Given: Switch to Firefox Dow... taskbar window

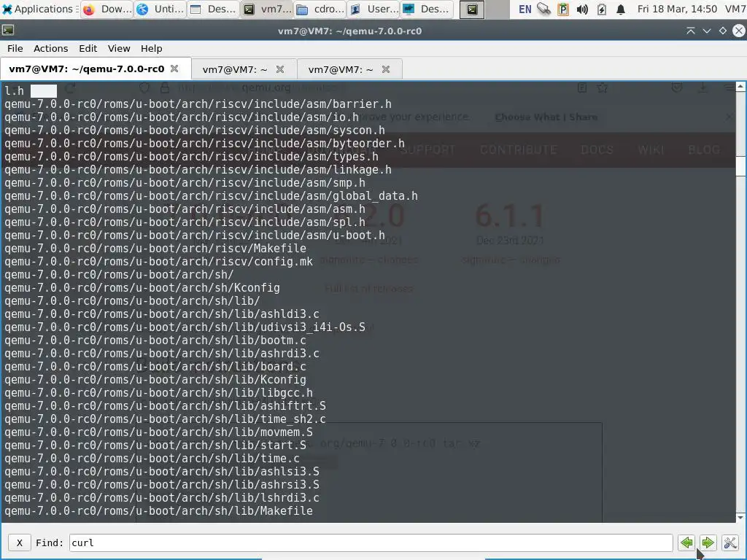Looking at the screenshot, I should [x=107, y=9].
